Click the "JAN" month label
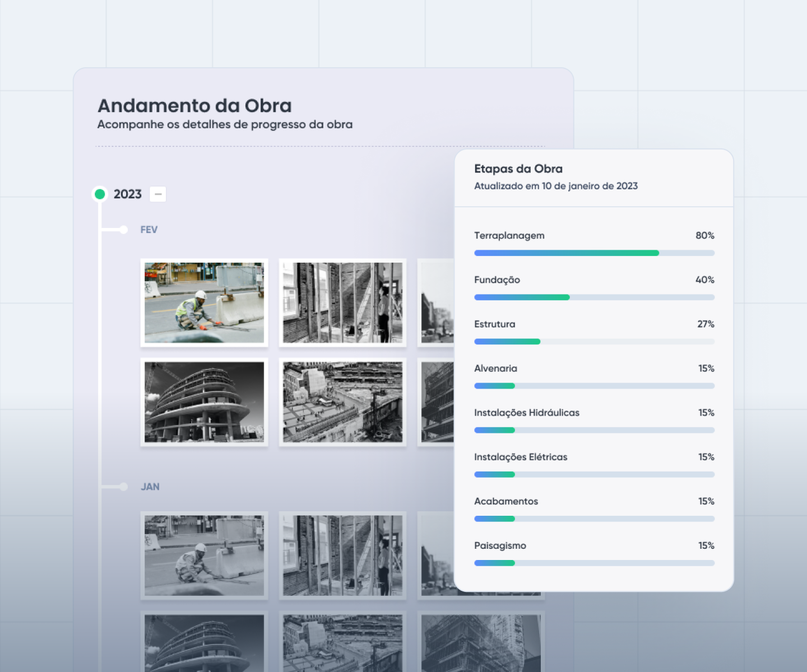807x672 pixels. (x=150, y=487)
